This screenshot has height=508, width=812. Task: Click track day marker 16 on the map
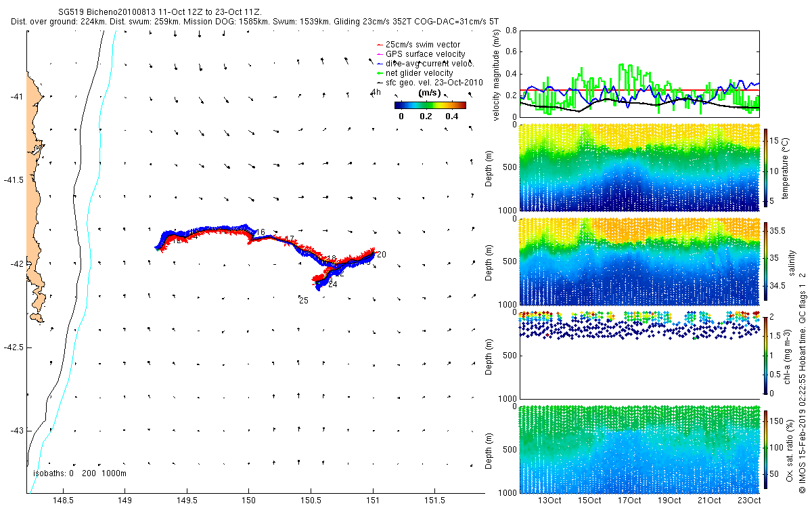261,232
